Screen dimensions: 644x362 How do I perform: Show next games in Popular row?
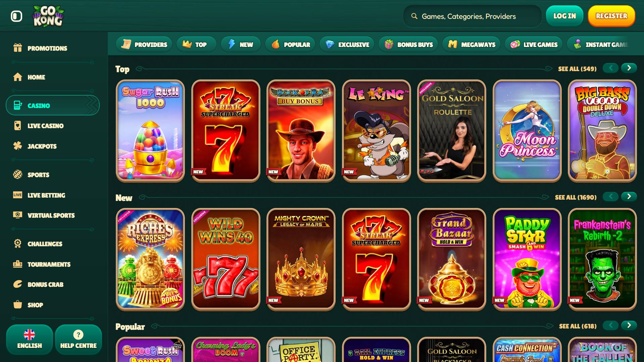629,325
